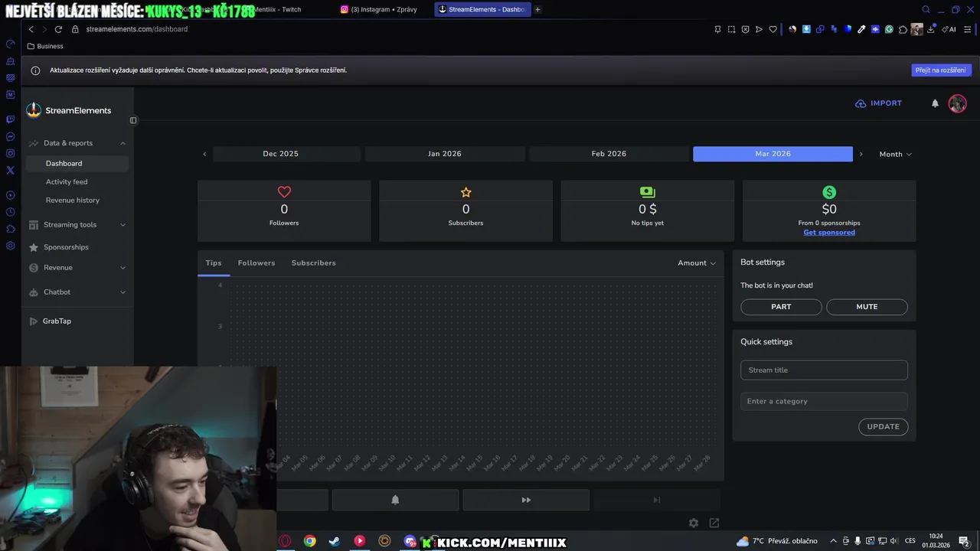Open the snapshot capture icon in address bar
This screenshot has height=551, width=980.
(x=731, y=29)
